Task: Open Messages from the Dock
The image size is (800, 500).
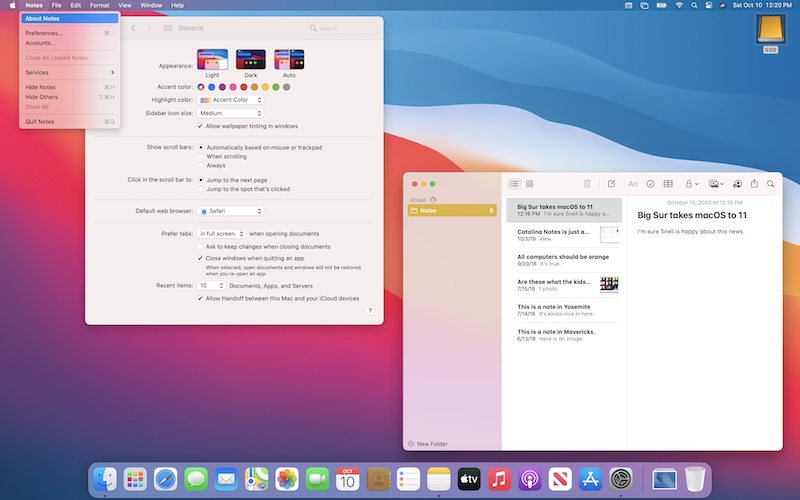Action: 196,480
